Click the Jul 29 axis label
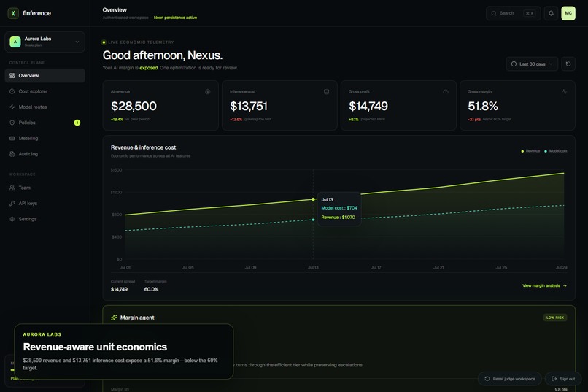This screenshot has height=392, width=588. [562, 267]
